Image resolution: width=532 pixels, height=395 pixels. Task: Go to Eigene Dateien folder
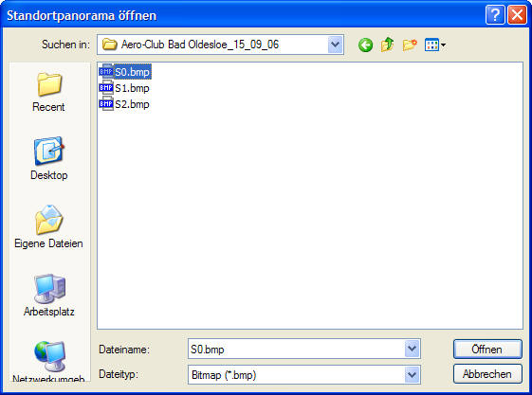(48, 226)
